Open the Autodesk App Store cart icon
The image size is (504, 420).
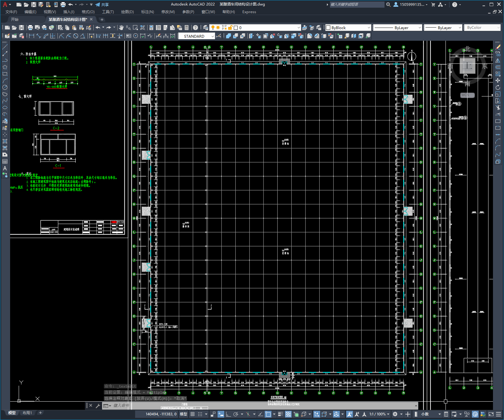tap(433, 5)
